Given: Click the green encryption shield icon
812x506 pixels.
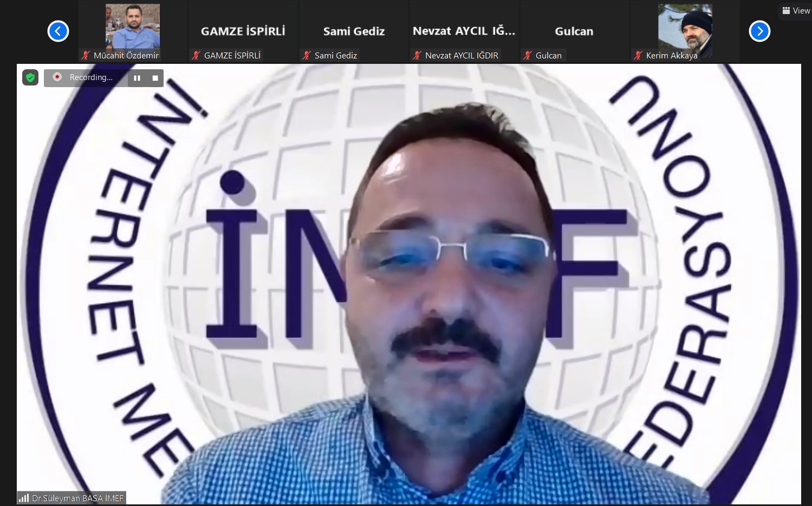Looking at the screenshot, I should click(x=30, y=77).
